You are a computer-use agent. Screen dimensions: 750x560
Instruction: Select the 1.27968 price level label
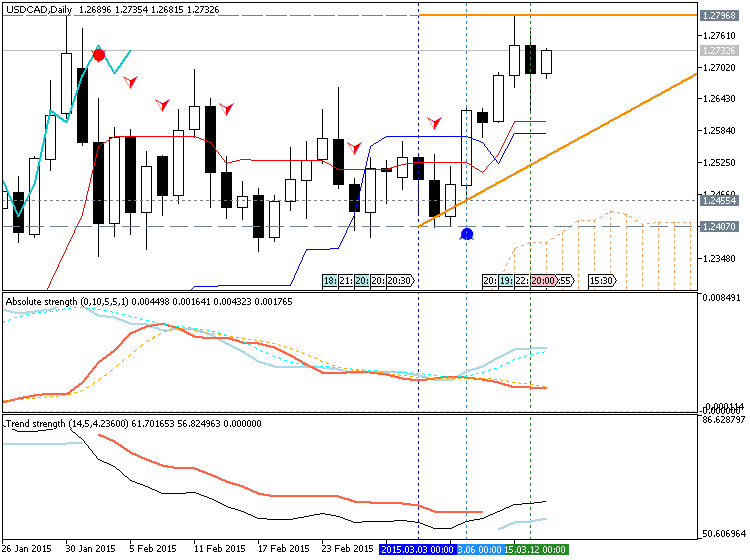[x=719, y=16]
